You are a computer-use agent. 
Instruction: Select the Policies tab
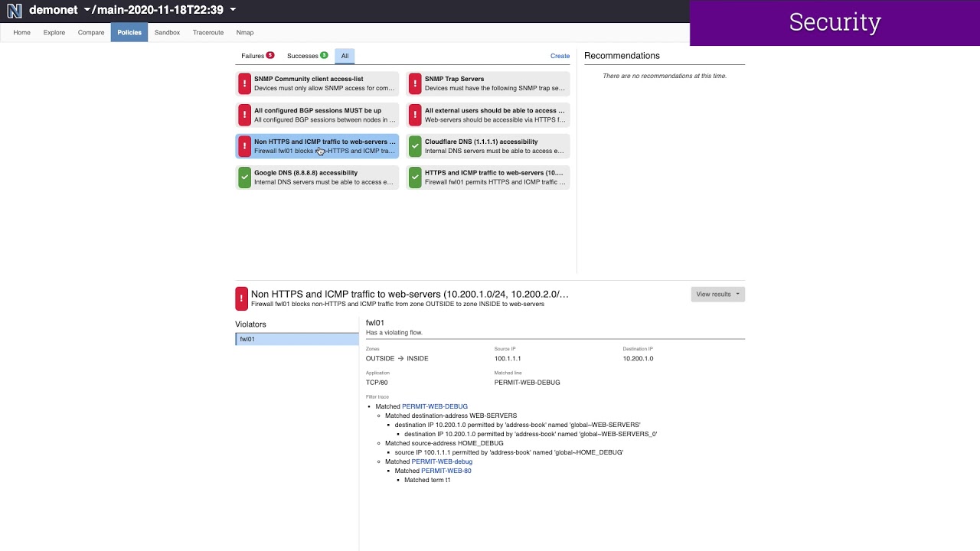129,33
